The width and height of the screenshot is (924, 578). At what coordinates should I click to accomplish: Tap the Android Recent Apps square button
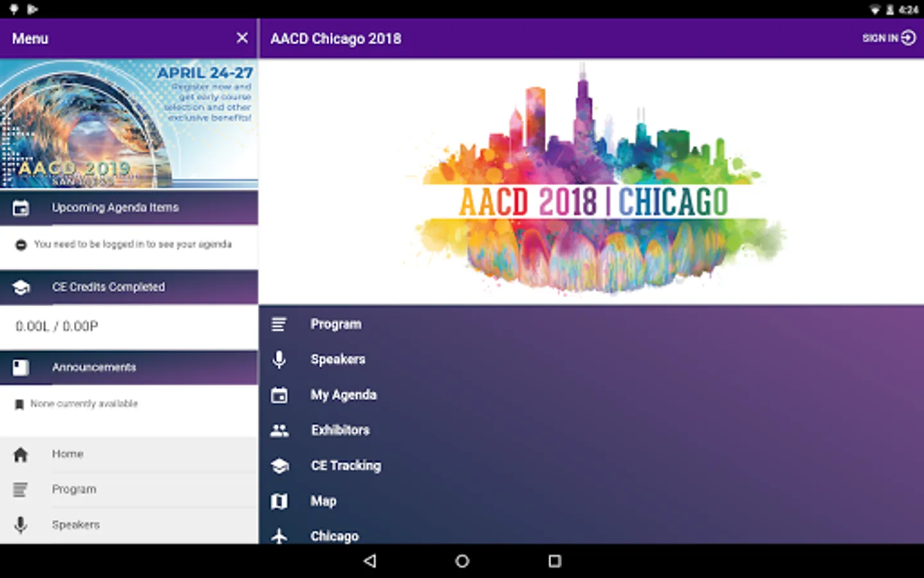click(555, 561)
